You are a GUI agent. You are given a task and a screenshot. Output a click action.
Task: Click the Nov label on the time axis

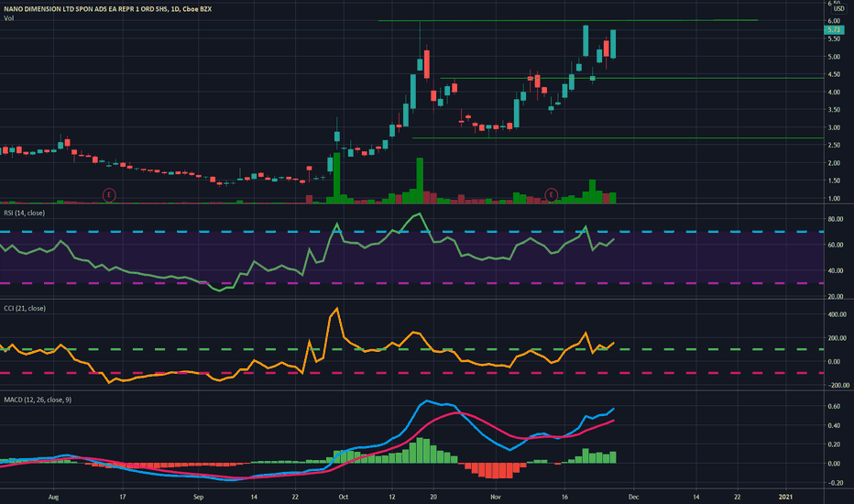pos(495,497)
